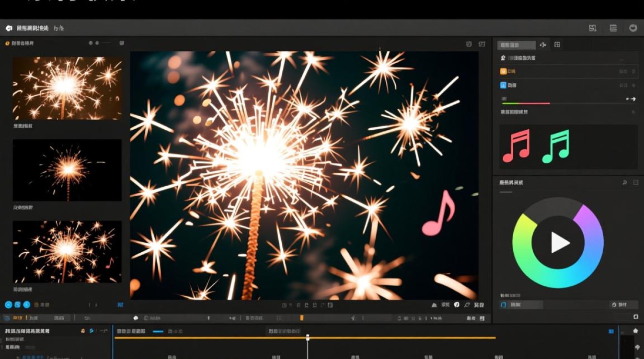This screenshot has width=644, height=359.
Task: Select the row with the blue square icon
Action: (x=568, y=85)
